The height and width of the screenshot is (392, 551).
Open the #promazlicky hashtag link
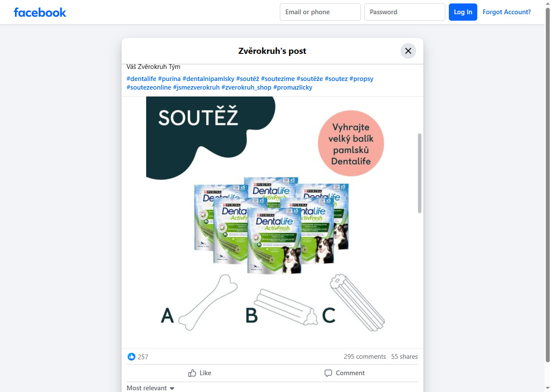[x=293, y=87]
